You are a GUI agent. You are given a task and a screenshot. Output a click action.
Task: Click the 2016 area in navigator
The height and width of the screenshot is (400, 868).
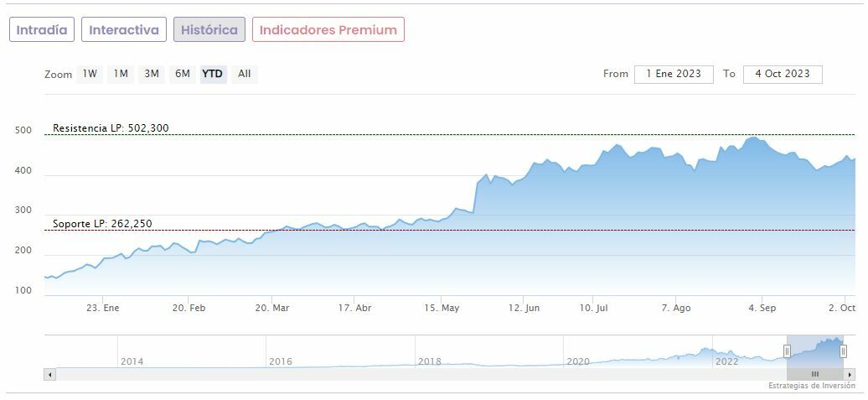coord(282,361)
